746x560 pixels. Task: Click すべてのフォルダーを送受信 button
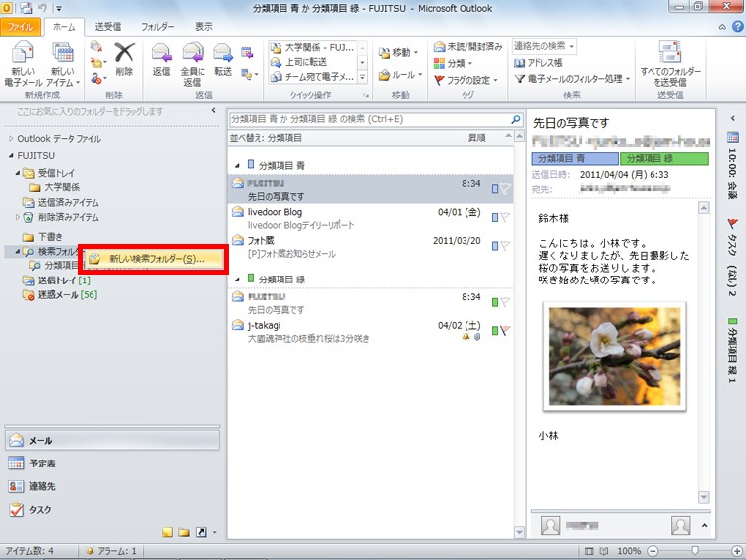(670, 64)
